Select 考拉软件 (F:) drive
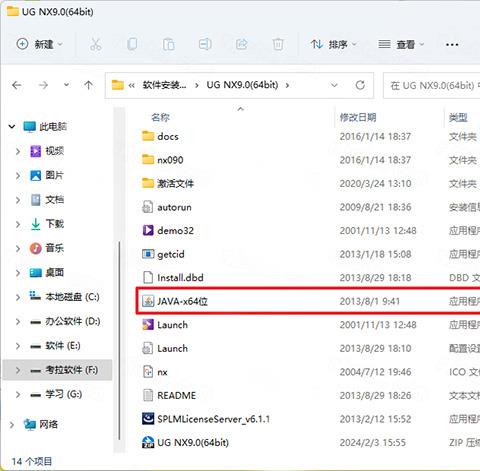Image resolution: width=480 pixels, height=471 pixels. (71, 370)
